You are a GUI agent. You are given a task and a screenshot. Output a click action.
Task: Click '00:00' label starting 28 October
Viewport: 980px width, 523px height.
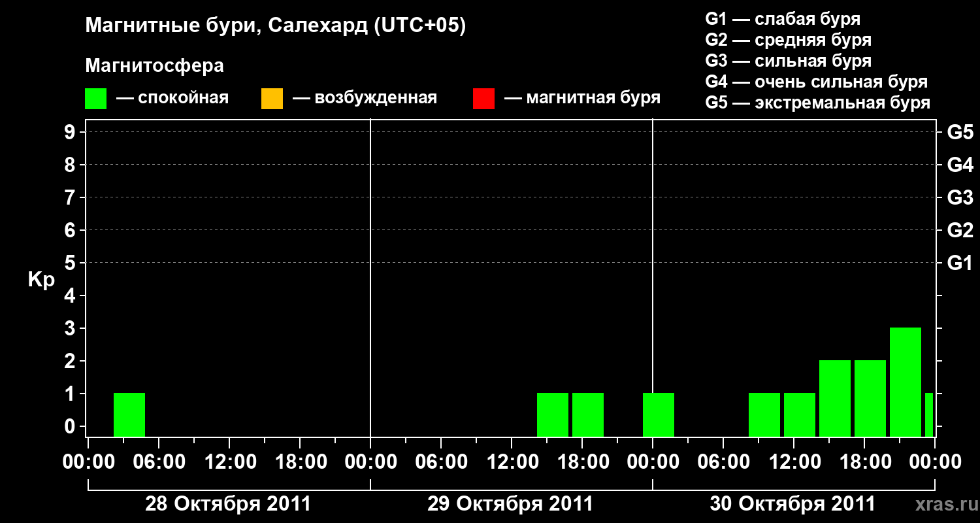[88, 462]
